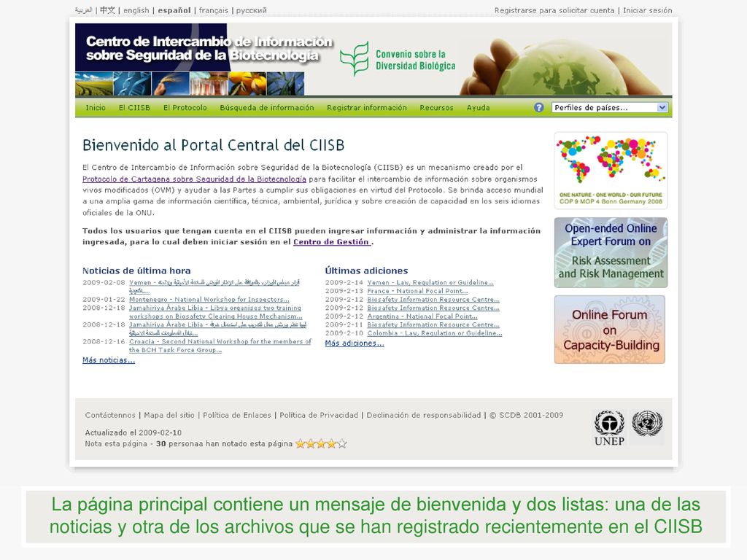The width and height of the screenshot is (747, 560).
Task: Switch language to english
Action: (x=136, y=10)
